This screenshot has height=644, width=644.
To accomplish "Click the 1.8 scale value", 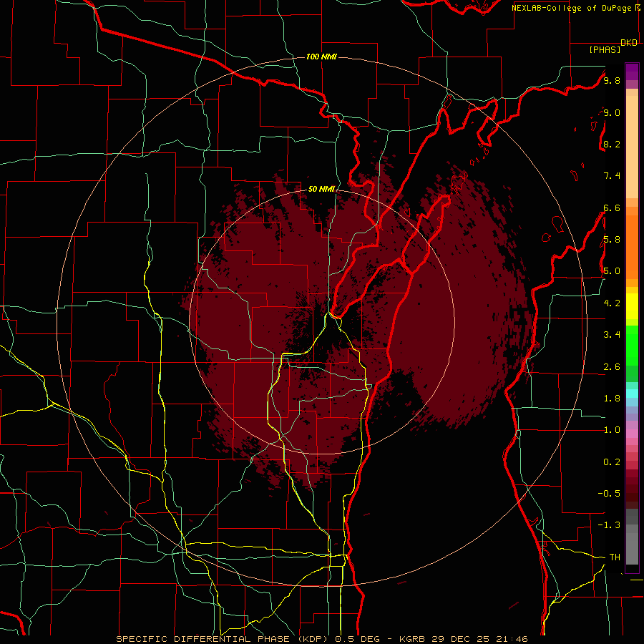I will (612, 399).
